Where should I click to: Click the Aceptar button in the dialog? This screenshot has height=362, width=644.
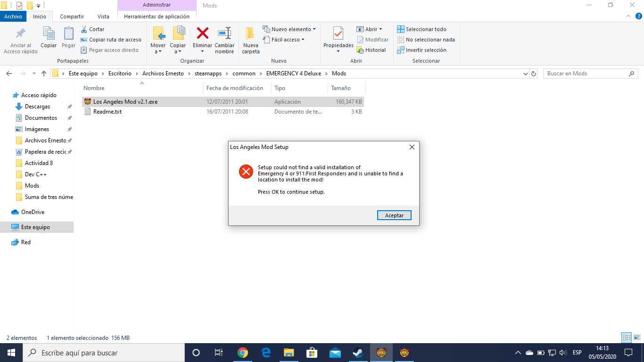pyautogui.click(x=394, y=215)
